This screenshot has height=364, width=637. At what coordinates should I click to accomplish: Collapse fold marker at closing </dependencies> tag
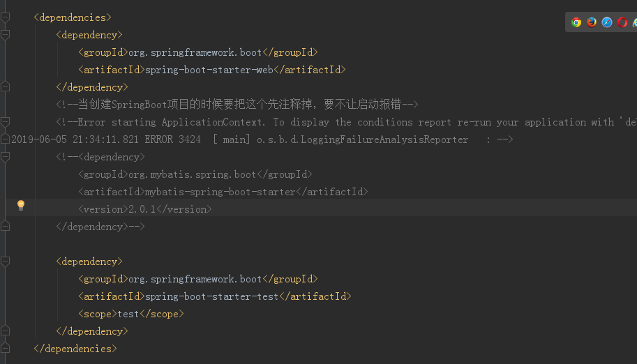(6, 349)
